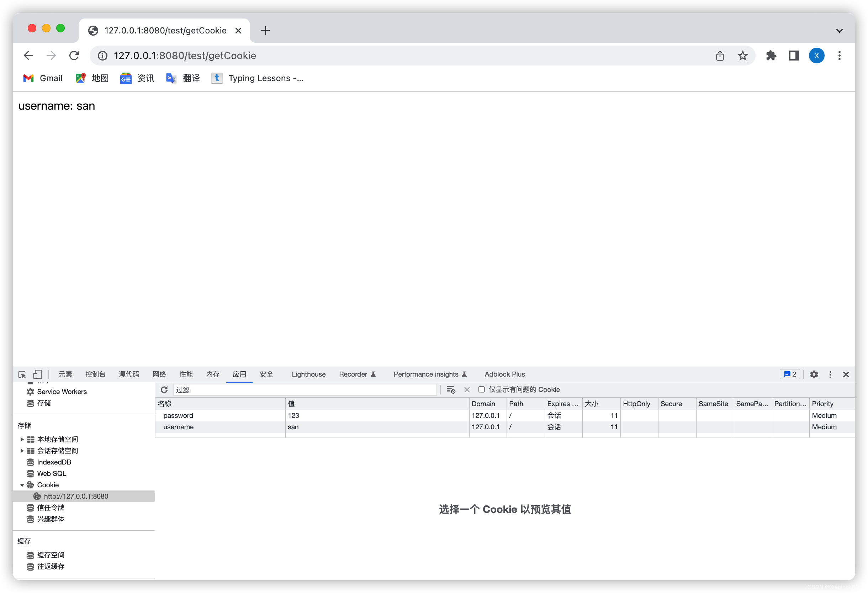Open Adblock Plus tab
The width and height of the screenshot is (868, 593).
click(x=504, y=374)
